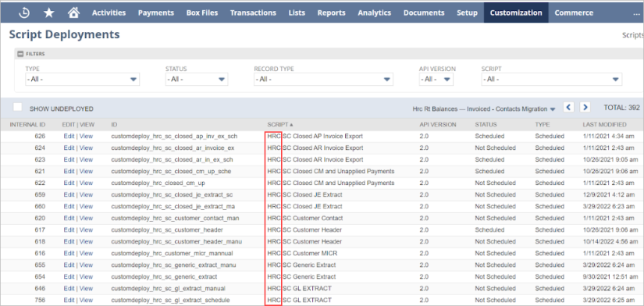This screenshot has width=644, height=306.
Task: Click View for internal ID 616
Action: pos(86,253)
